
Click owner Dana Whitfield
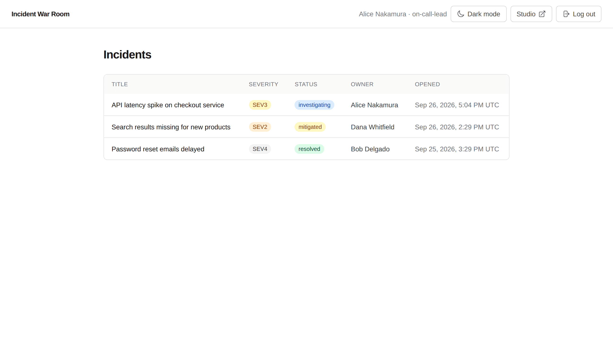pos(372,127)
